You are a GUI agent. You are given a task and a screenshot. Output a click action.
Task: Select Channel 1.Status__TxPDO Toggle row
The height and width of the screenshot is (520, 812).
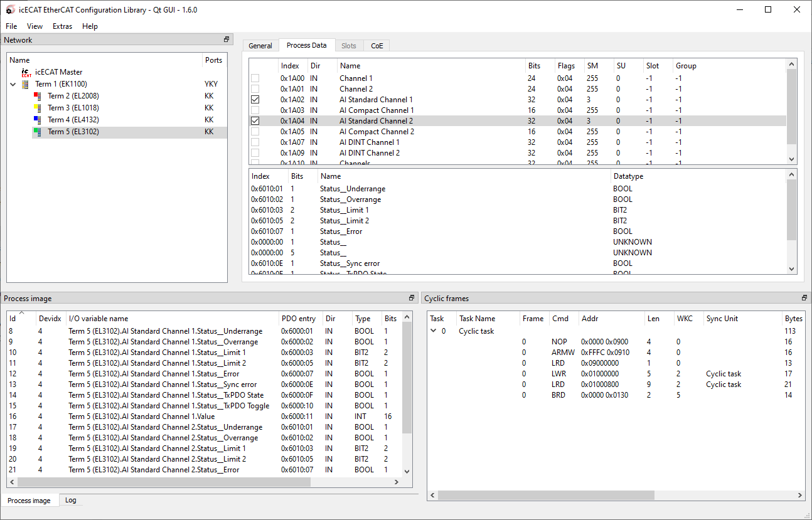[204, 406]
